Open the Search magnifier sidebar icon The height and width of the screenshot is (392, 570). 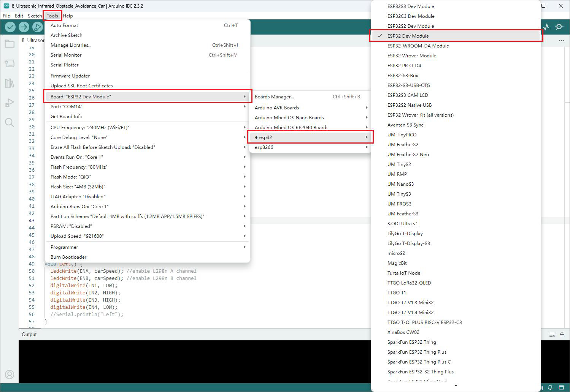[x=10, y=122]
